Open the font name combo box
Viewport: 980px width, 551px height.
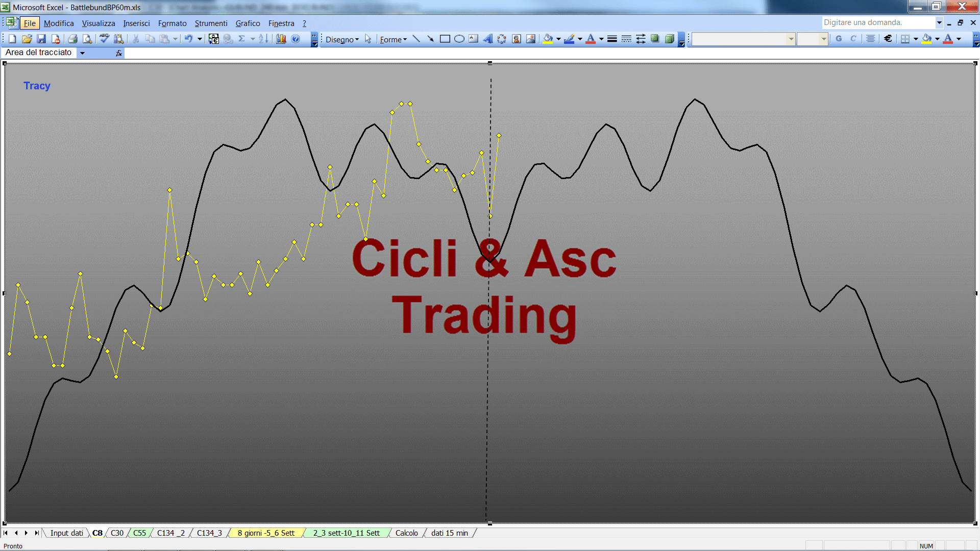pos(744,39)
